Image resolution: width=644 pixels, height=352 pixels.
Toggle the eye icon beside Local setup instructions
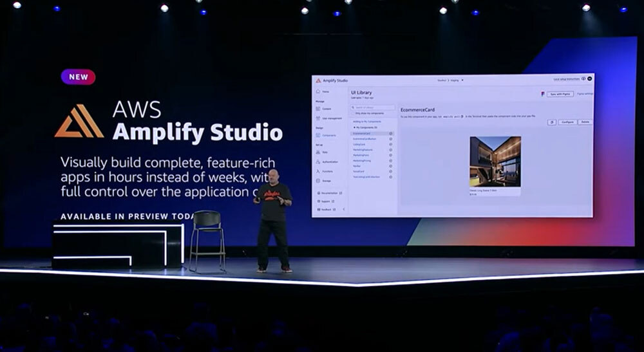(x=583, y=79)
